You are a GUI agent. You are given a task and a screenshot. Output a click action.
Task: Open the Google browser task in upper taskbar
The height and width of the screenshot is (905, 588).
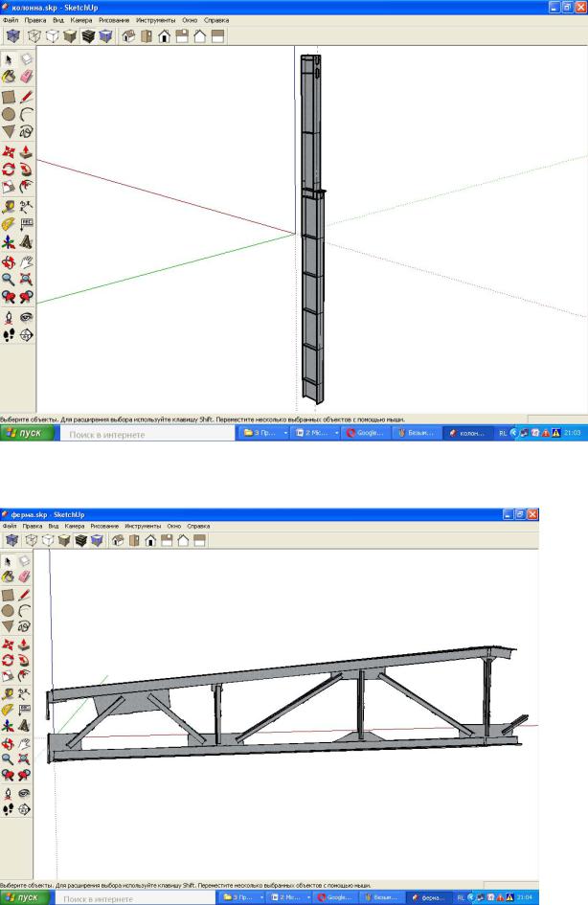click(364, 433)
